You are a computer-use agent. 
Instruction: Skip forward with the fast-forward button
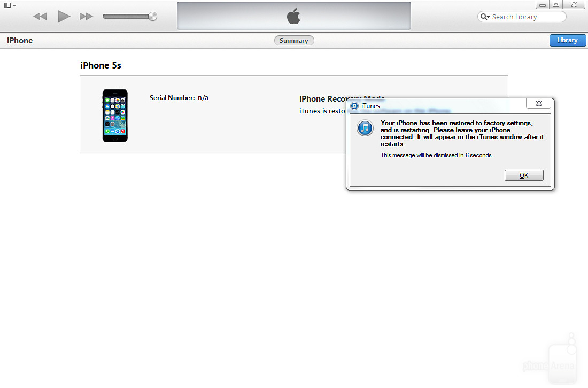coord(86,16)
